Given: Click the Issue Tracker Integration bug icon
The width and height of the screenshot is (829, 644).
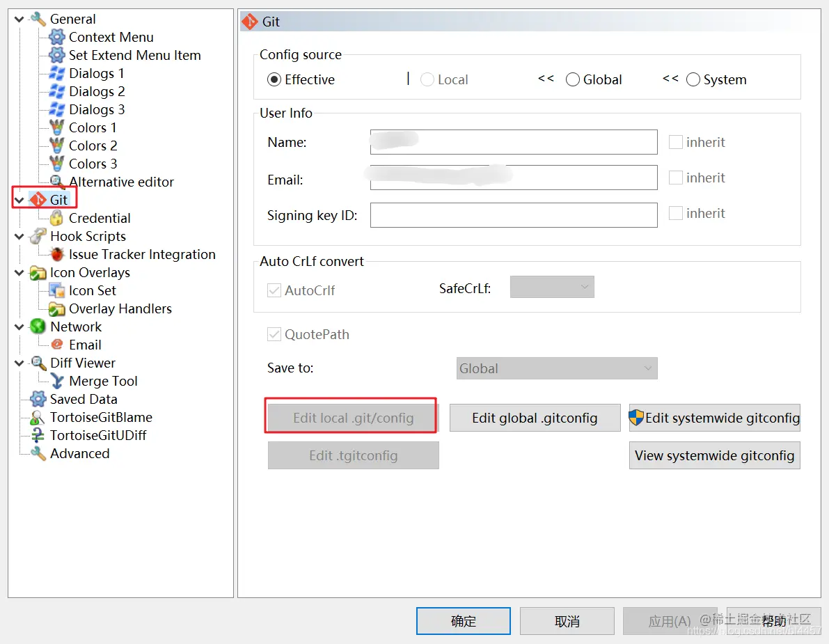Looking at the screenshot, I should [57, 254].
